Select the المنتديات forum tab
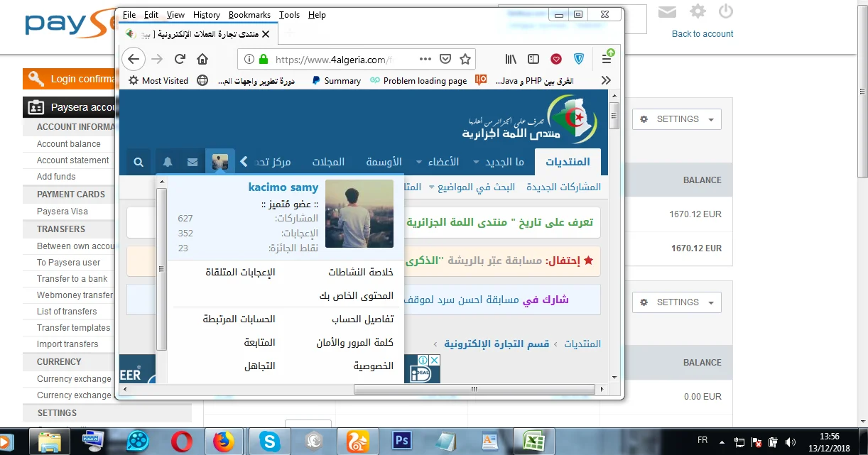This screenshot has width=868, height=455. 568,162
